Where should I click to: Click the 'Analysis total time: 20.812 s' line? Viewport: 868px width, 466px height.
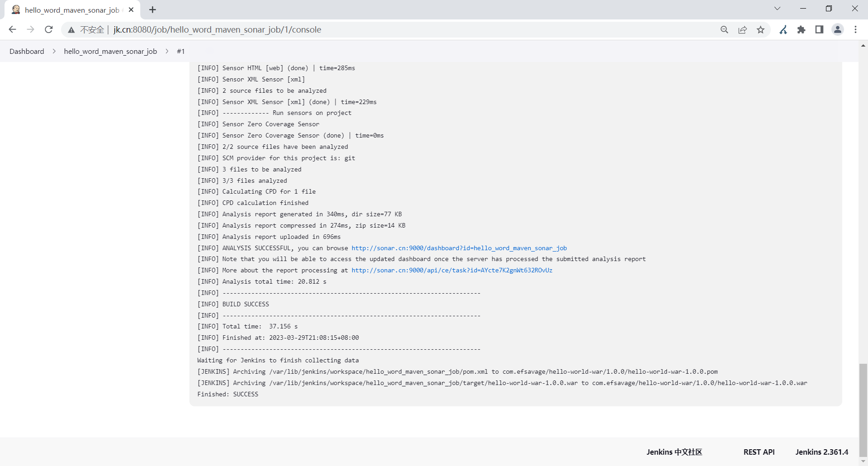(x=262, y=281)
